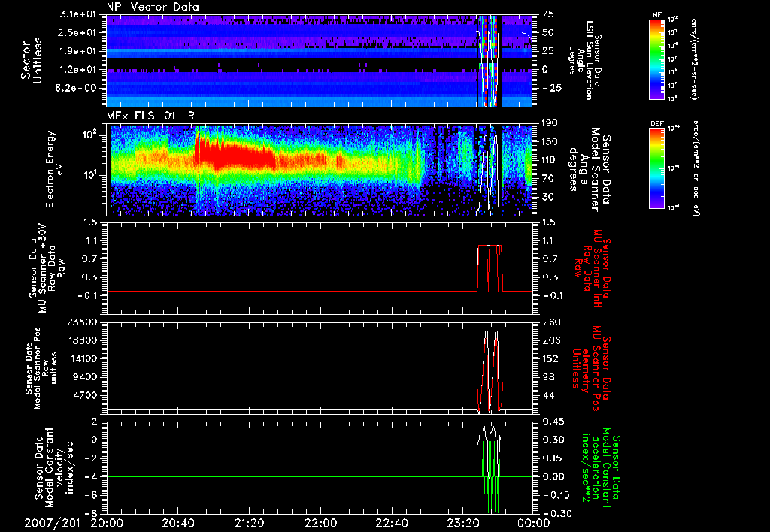770x532 pixels.
Task: Click the Model Scanner Angle degrees label
Action: [x=590, y=170]
